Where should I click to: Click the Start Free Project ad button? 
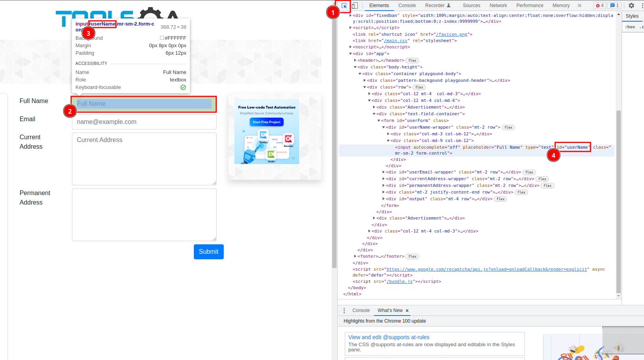[x=267, y=122]
